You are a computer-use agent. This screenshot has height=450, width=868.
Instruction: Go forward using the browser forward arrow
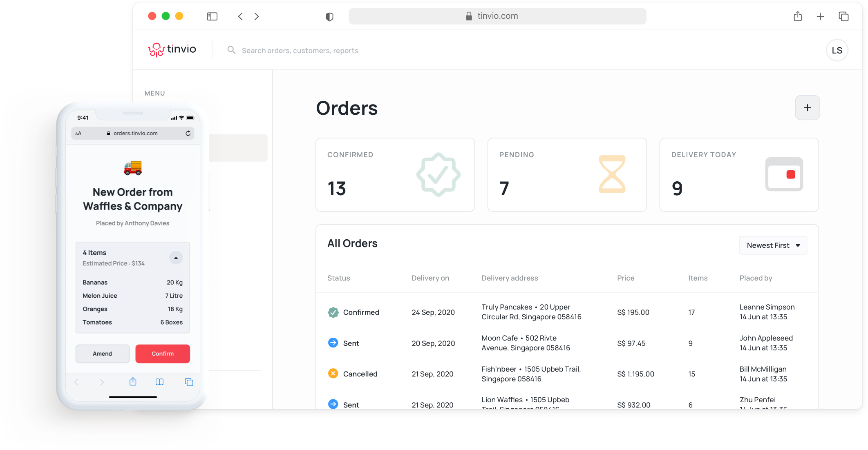tap(257, 16)
